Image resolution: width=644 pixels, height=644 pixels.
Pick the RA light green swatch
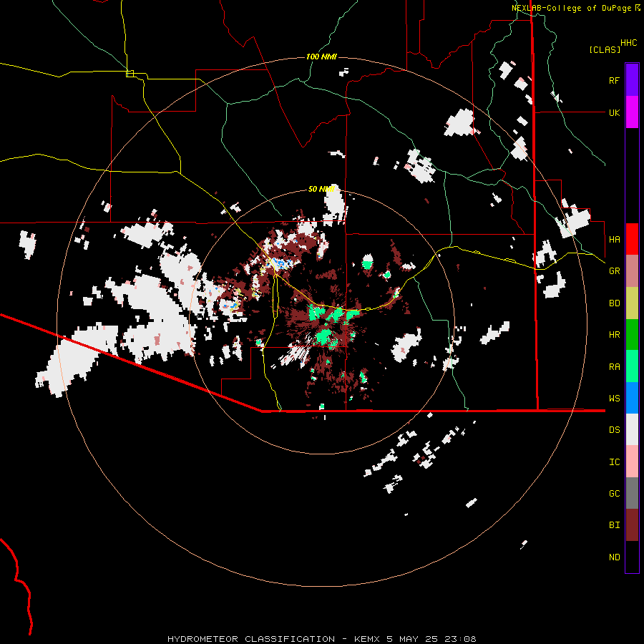tap(632, 366)
